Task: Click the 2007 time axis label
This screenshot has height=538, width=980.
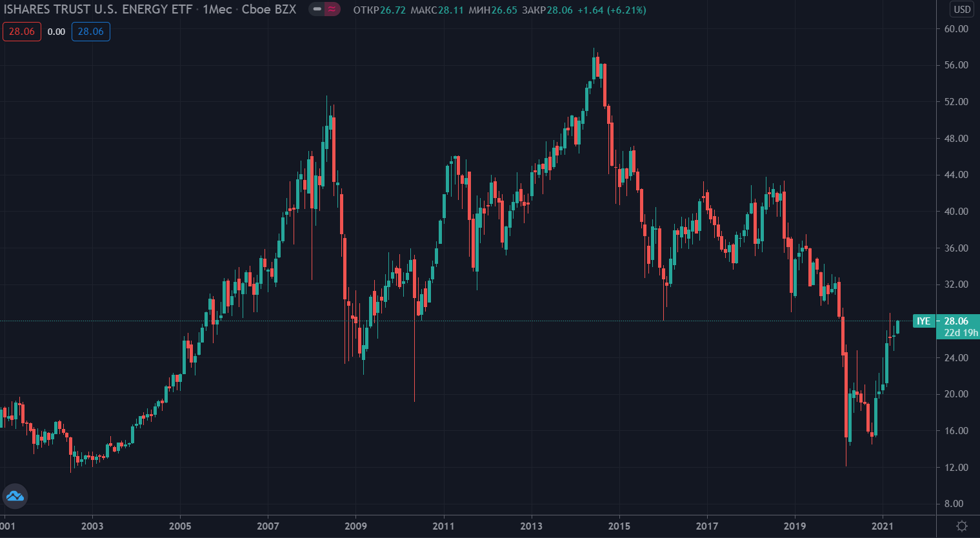Action: [x=268, y=526]
